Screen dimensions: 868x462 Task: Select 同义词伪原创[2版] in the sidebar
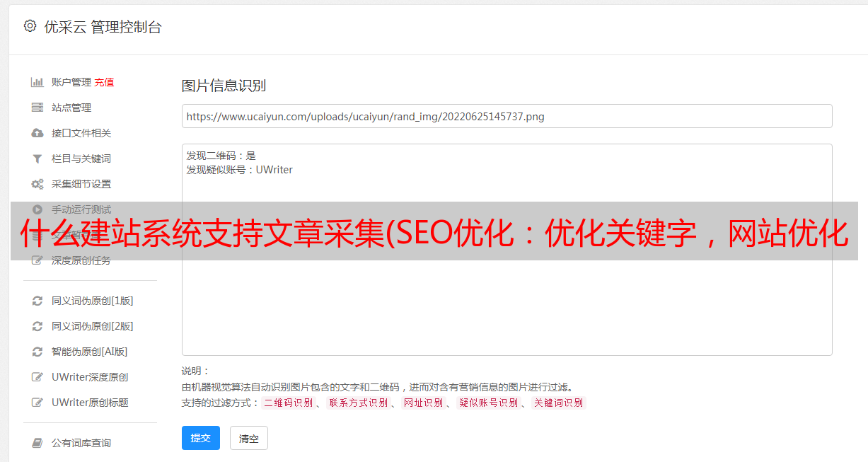coord(93,326)
